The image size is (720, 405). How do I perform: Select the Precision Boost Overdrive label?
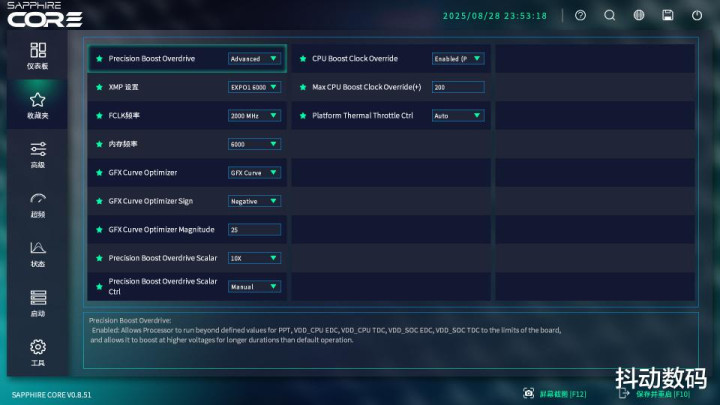coord(152,59)
